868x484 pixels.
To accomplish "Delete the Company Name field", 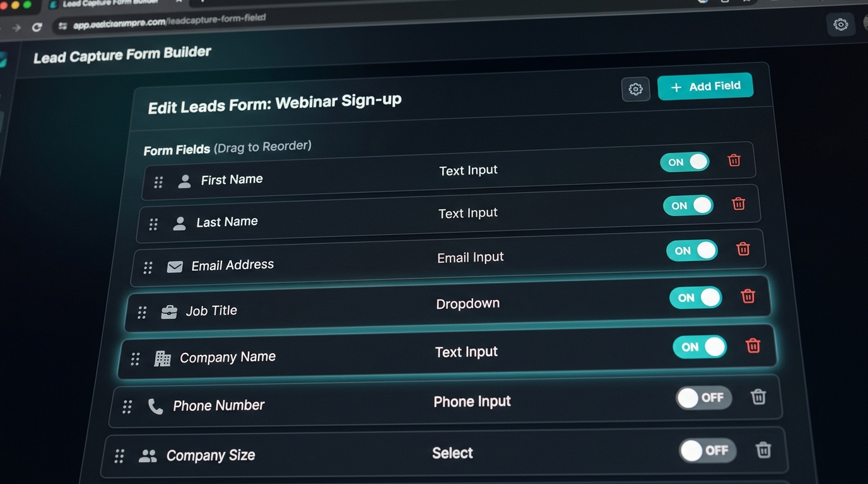I will [x=753, y=345].
